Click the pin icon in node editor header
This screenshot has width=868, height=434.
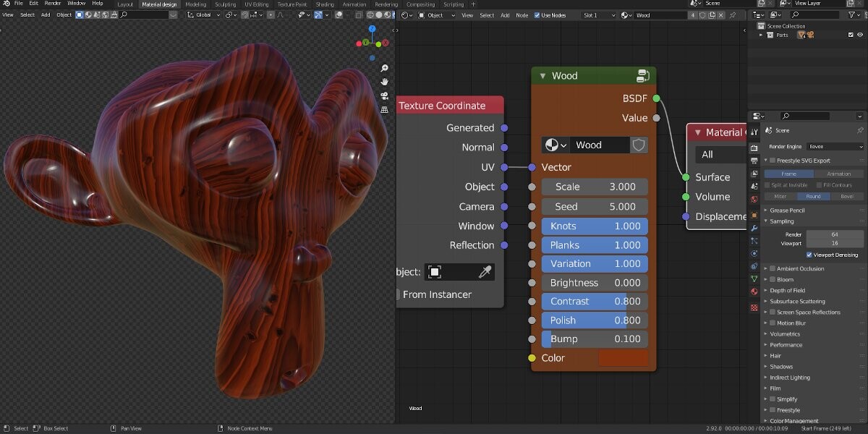732,14
